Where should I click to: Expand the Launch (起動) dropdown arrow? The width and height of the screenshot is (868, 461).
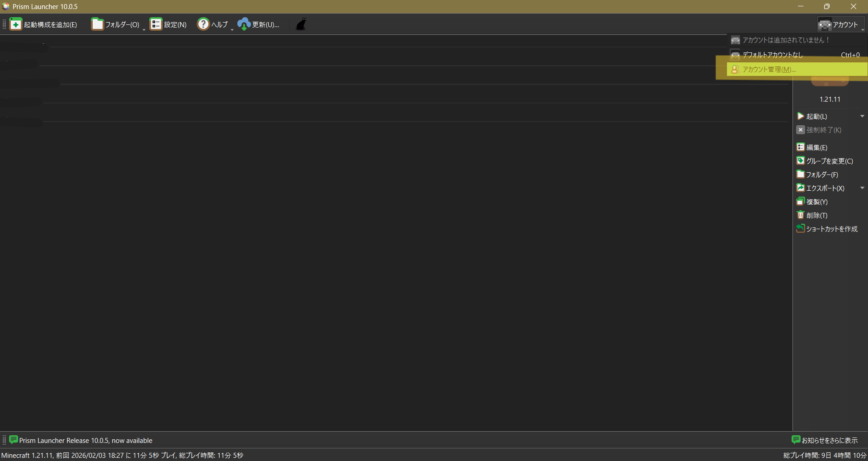[x=862, y=117]
